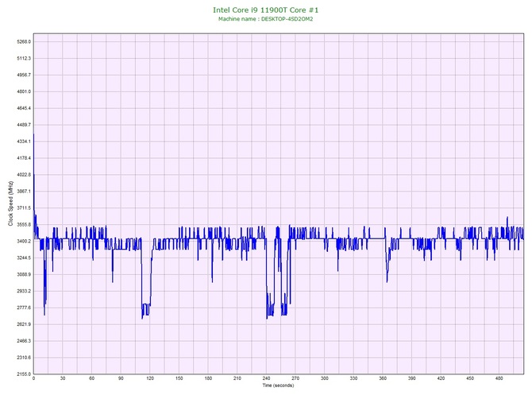Click the 330 tick on the time axis
Viewport: 532px width, 399px height.
coord(353,378)
